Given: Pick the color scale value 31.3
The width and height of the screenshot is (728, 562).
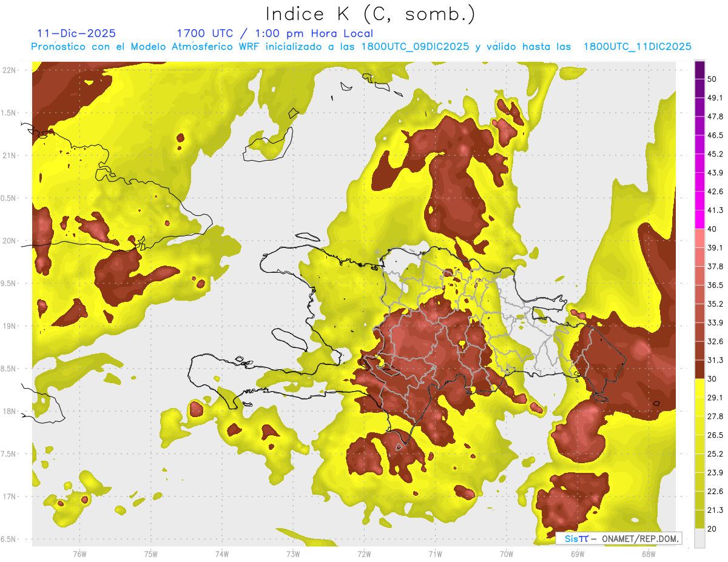Looking at the screenshot, I should 715,360.
